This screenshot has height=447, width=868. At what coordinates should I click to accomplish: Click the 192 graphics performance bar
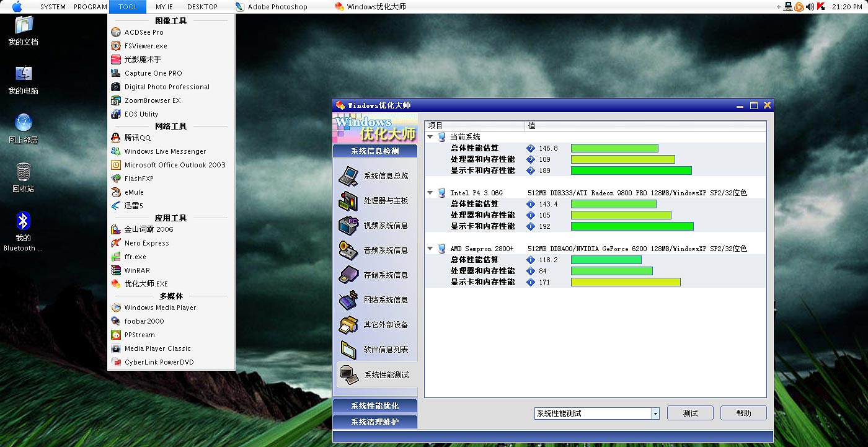[x=632, y=226]
